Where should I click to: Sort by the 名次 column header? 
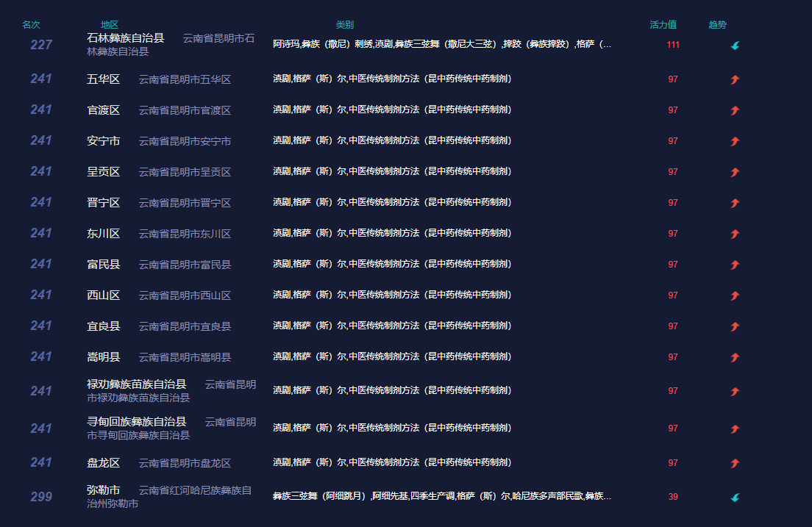coord(31,25)
